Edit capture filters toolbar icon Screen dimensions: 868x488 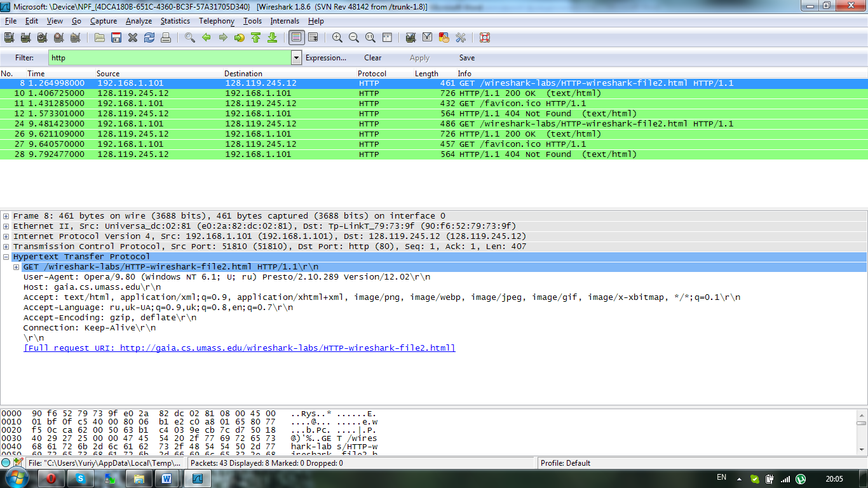[411, 37]
